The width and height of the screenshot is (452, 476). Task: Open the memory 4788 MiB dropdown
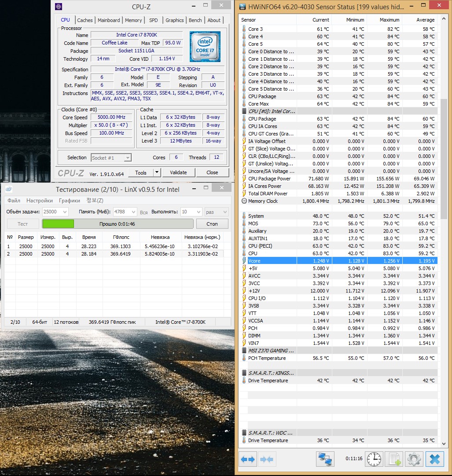click(x=133, y=212)
